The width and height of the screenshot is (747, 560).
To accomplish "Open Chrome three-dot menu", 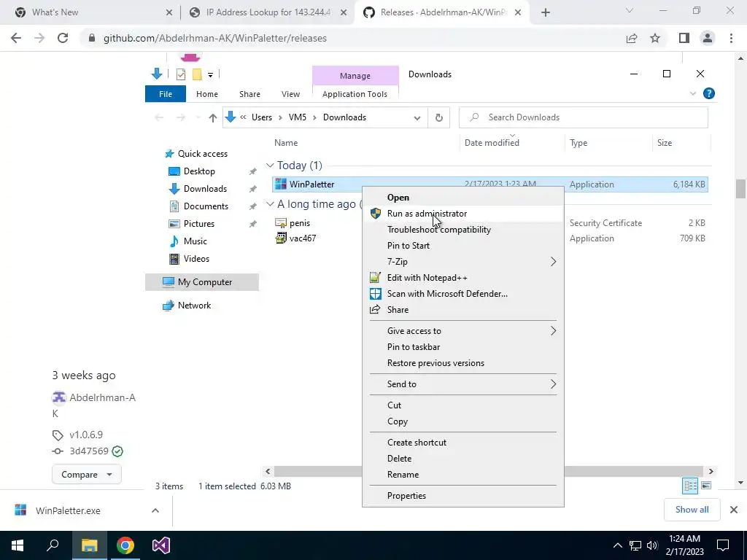I will tap(731, 38).
